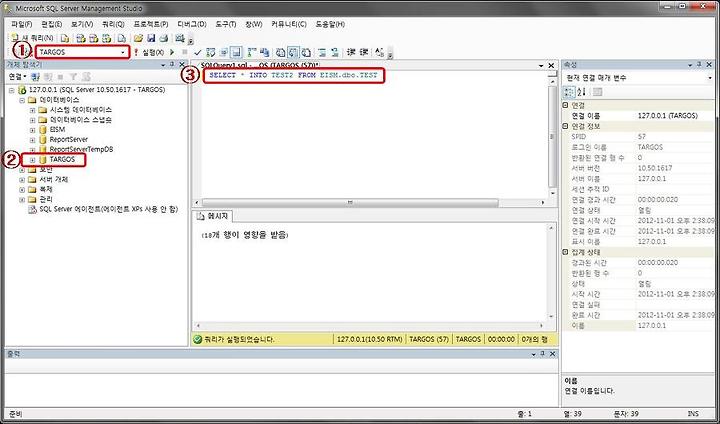
Task: Click the Object Explorer filter funnel icon
Action: coord(73,76)
